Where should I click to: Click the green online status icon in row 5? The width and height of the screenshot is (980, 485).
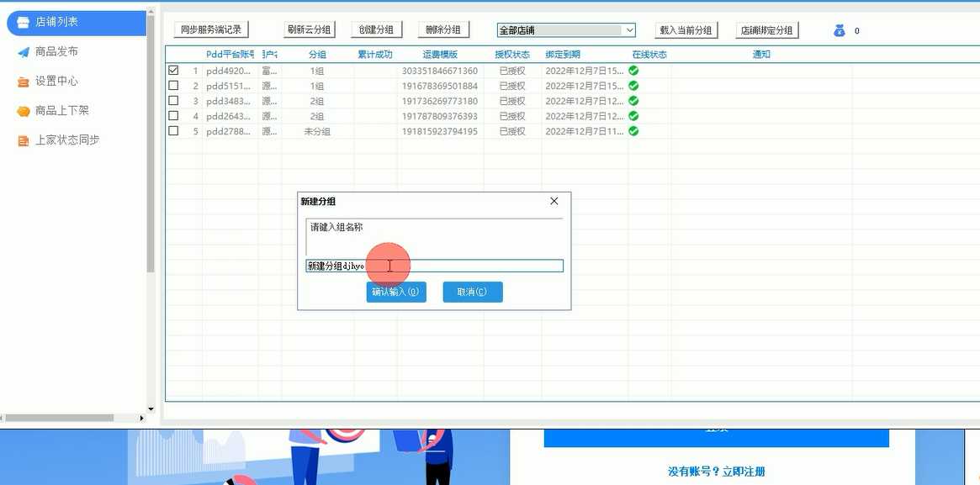tap(633, 131)
